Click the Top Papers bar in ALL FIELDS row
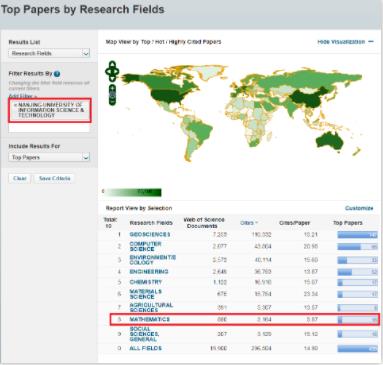Viewport: 383px width, 365px height. (x=357, y=349)
